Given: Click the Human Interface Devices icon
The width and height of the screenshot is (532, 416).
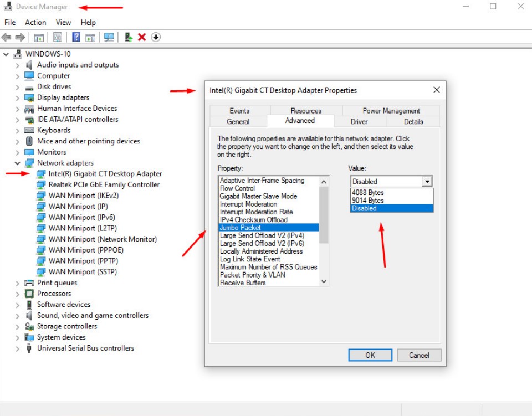Looking at the screenshot, I should tap(29, 109).
